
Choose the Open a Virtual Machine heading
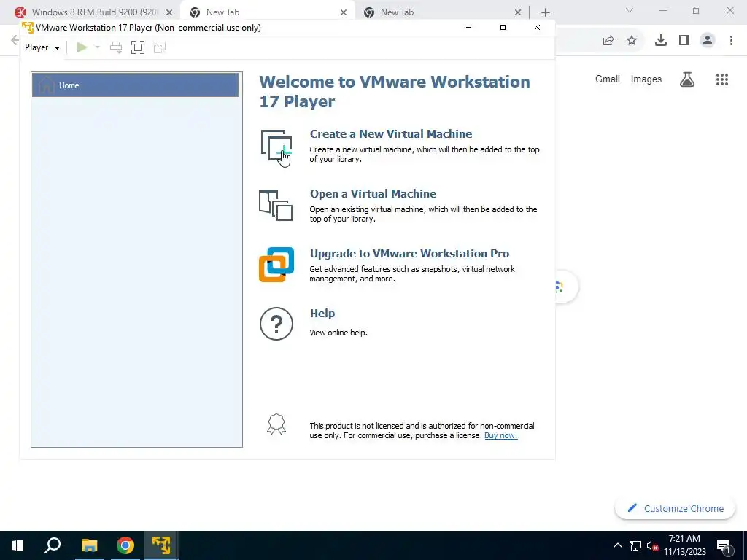[x=373, y=194]
